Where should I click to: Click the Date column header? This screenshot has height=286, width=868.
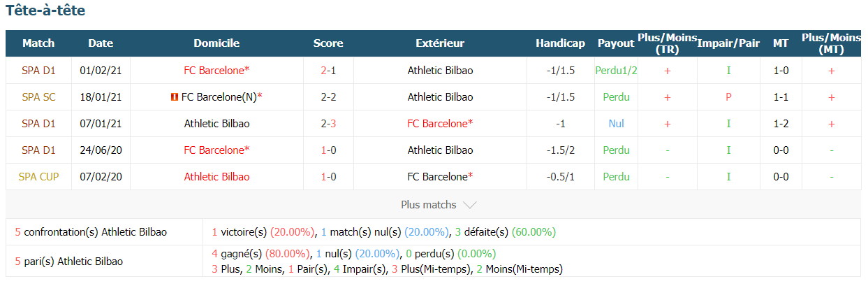click(x=101, y=43)
